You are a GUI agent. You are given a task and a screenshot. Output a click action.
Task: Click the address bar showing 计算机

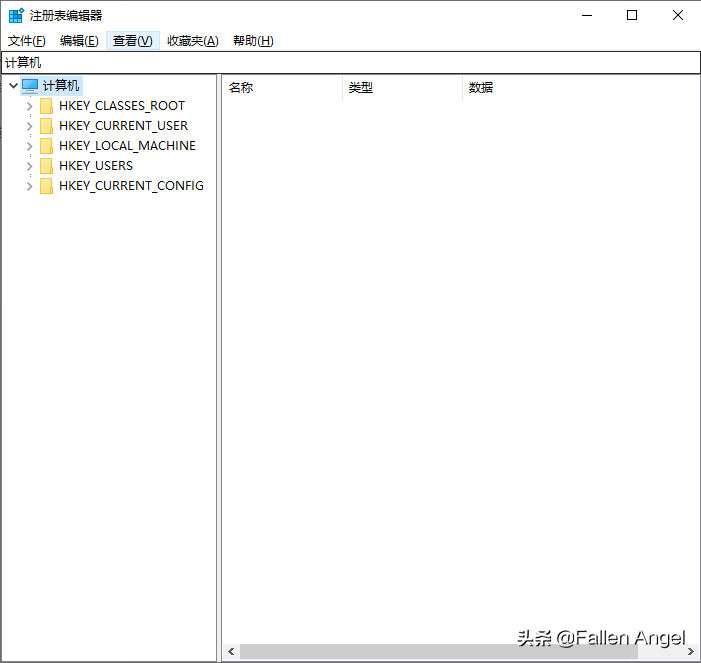click(350, 63)
